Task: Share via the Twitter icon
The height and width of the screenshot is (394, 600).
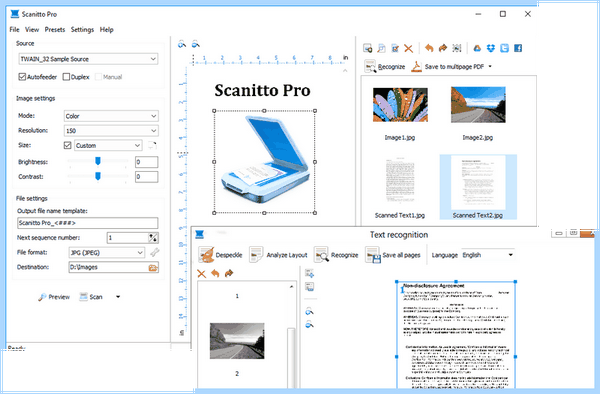Action: point(504,48)
